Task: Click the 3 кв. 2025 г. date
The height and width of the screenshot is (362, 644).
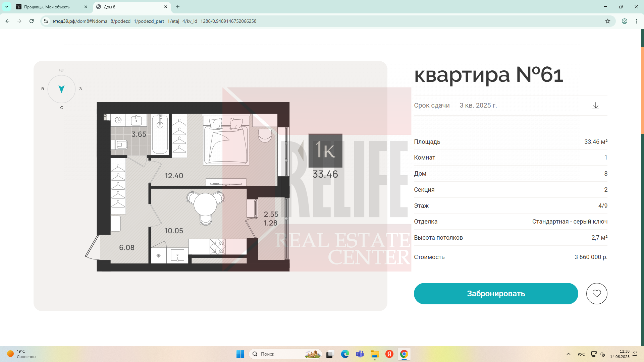Action: pos(478,105)
